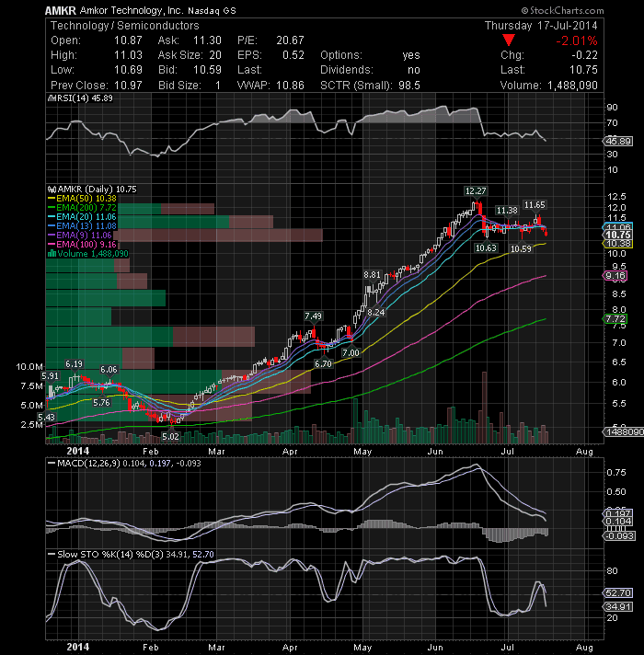Click the Nasdaq GS exchange label
The image size is (644, 655).
(212, 11)
